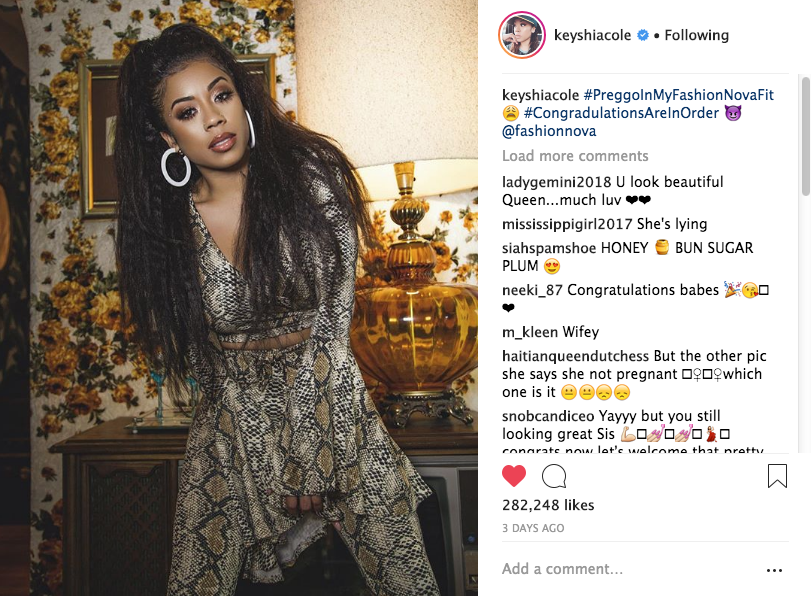Expand Load more comments
This screenshot has width=811, height=596.
coord(575,156)
